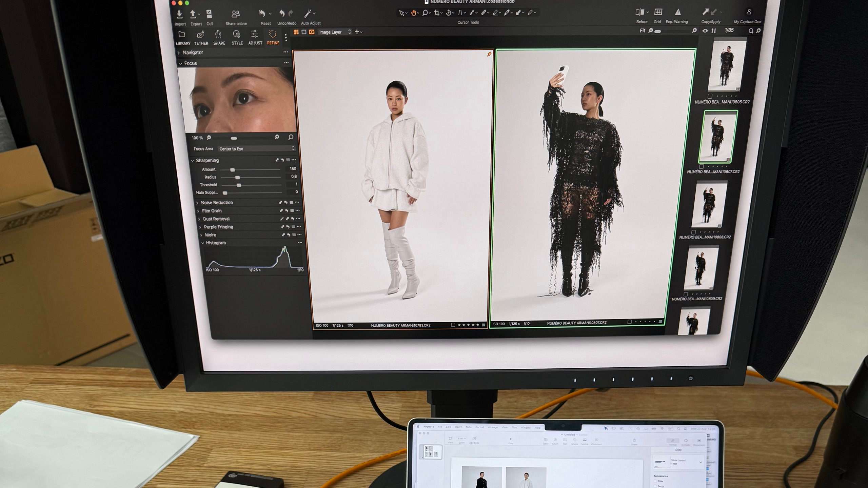Select the Loupe zoom cursor tool

click(x=425, y=13)
